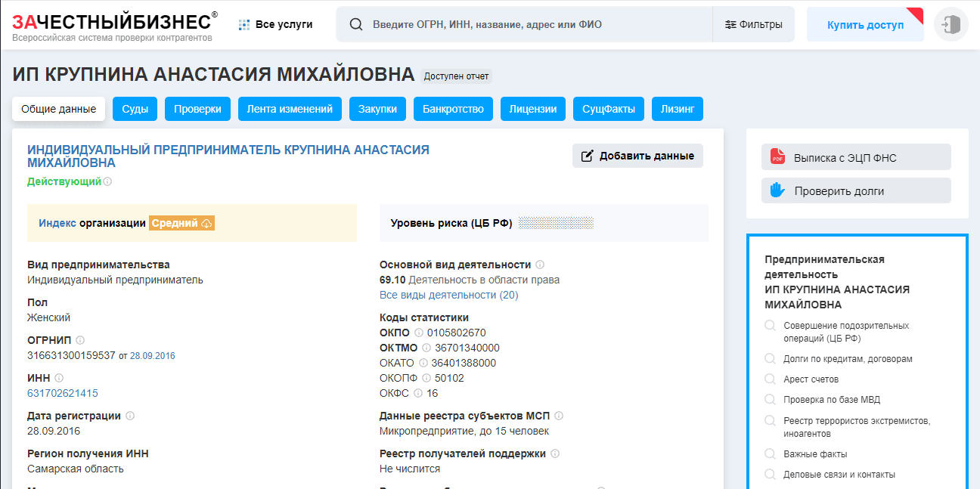Click the pencil icon on Добавить данные
This screenshot has height=489, width=980.
(x=586, y=155)
